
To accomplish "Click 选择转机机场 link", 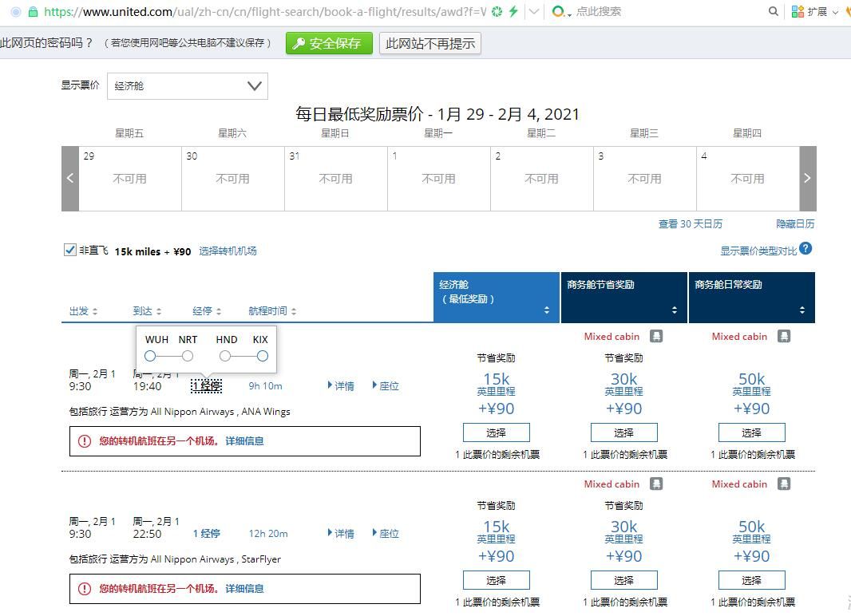I will click(228, 251).
